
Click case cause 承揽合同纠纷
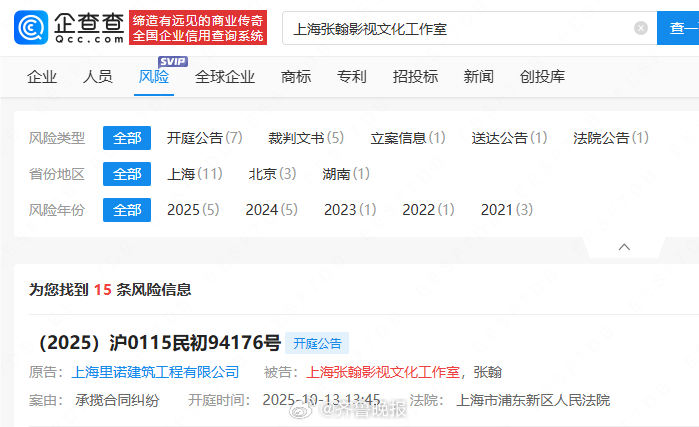coord(117,400)
